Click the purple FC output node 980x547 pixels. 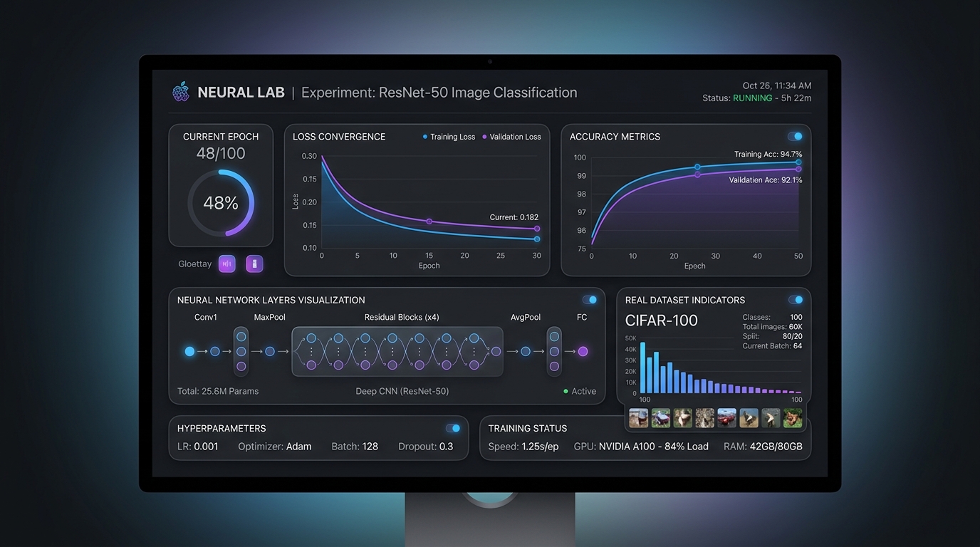coord(583,351)
